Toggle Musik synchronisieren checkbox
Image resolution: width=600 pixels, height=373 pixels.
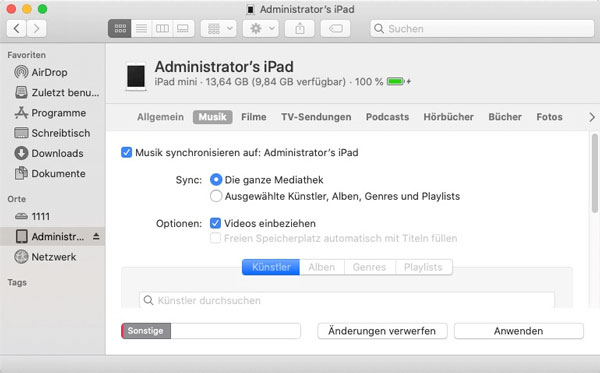tap(127, 153)
